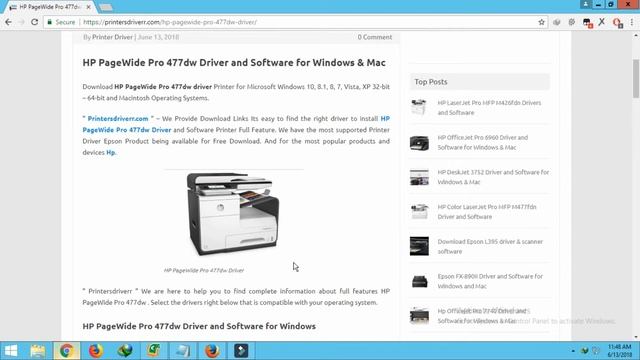Click the taskbar clock showing 11:48 AM
This screenshot has width=640, height=360.
click(x=620, y=351)
